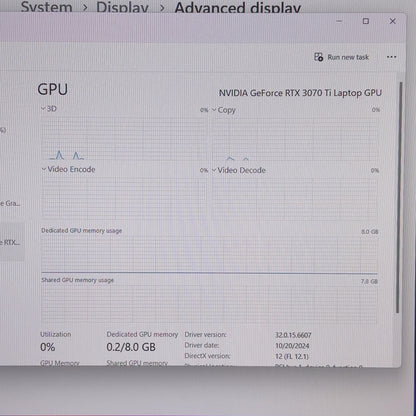Click the Run new task label

click(348, 57)
